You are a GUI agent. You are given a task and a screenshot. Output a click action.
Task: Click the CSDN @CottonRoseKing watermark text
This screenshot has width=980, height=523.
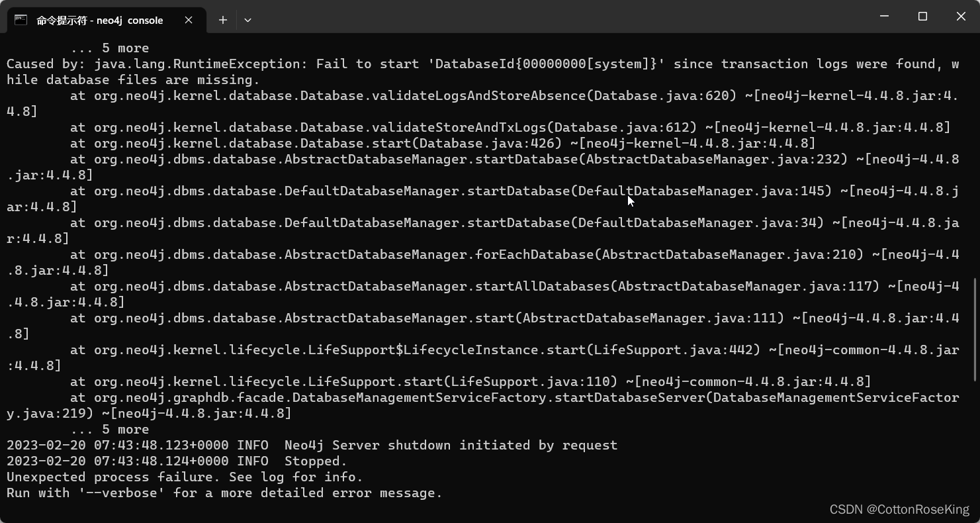(x=898, y=509)
